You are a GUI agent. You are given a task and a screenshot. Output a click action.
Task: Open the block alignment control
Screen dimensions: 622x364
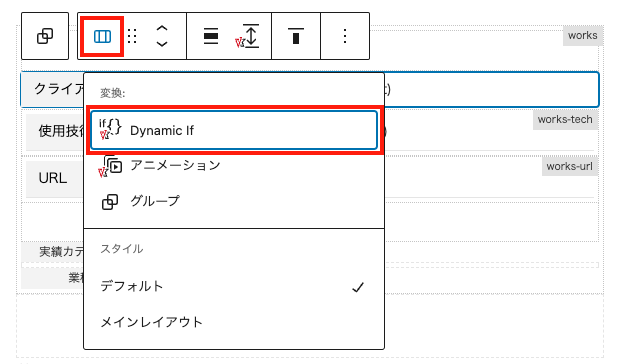tap(211, 36)
